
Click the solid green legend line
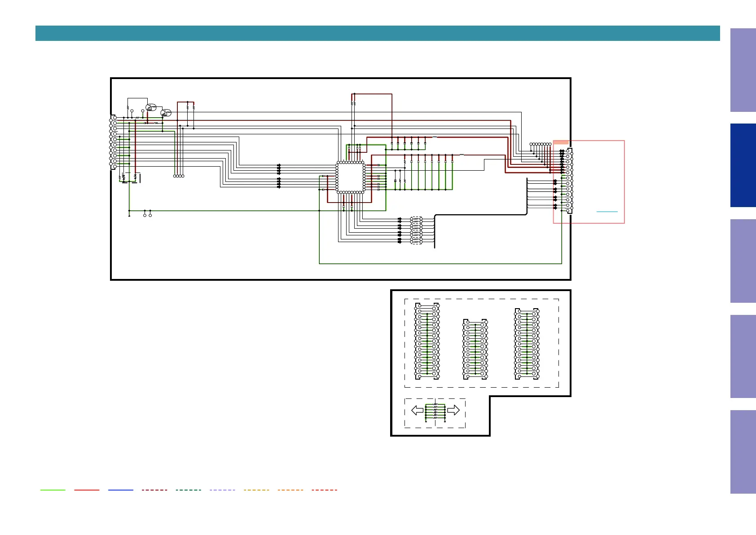coord(53,490)
